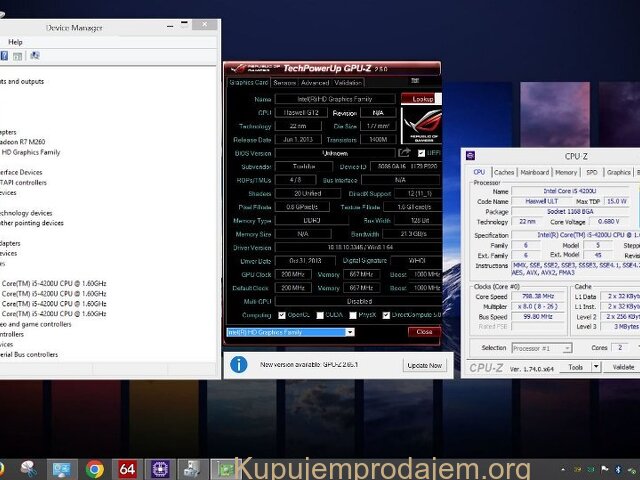Click the Update Now button
This screenshot has width=640, height=480.
(424, 365)
